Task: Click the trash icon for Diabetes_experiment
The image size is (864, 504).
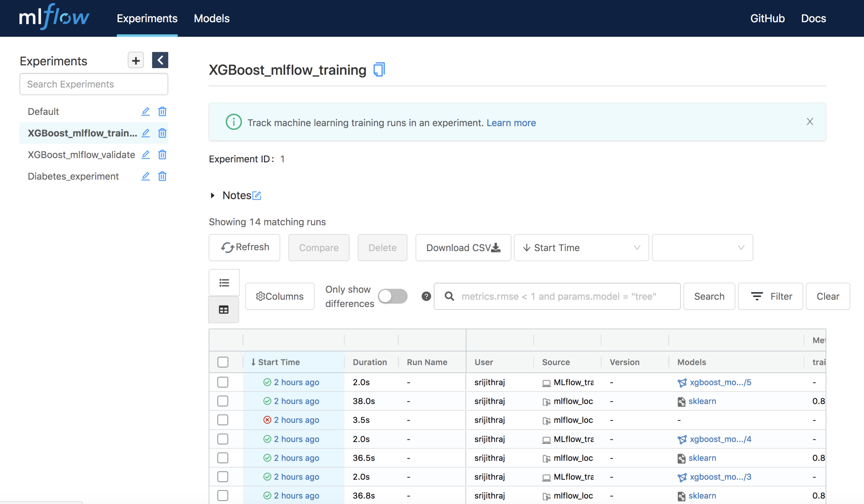Action: click(x=162, y=176)
